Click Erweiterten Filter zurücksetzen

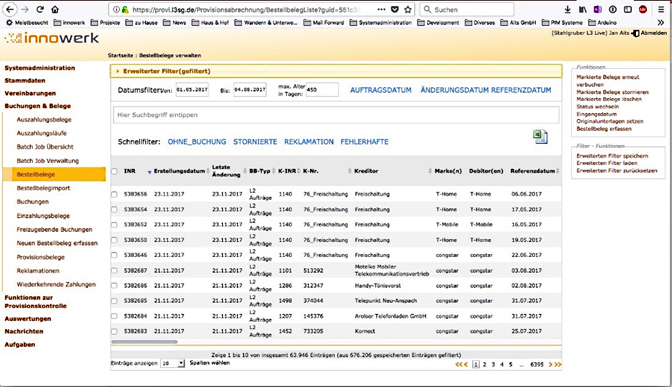click(x=617, y=171)
